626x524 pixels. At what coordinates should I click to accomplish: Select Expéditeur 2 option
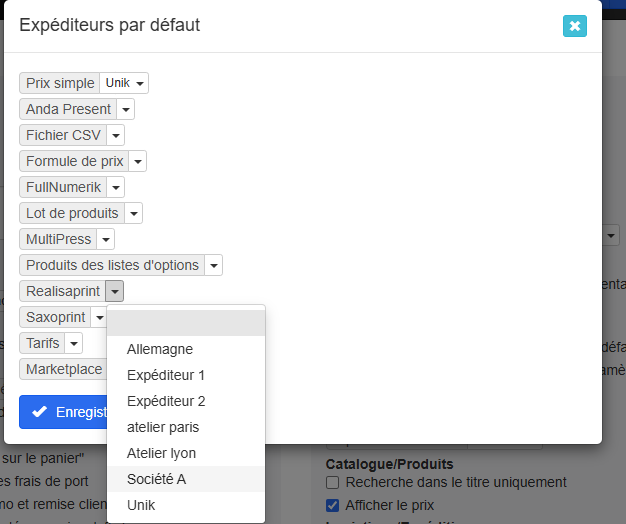coord(186,401)
